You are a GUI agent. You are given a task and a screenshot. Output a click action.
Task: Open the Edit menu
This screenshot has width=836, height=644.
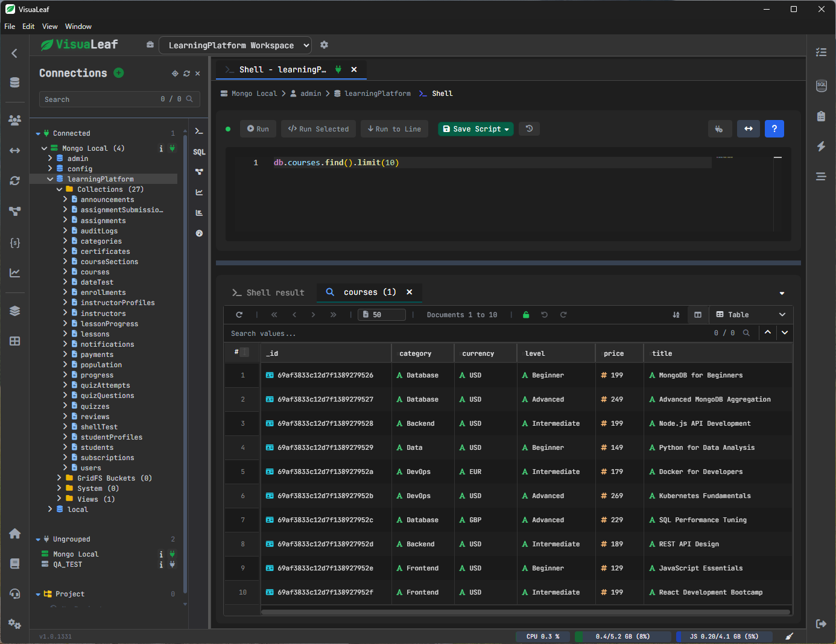coord(28,27)
